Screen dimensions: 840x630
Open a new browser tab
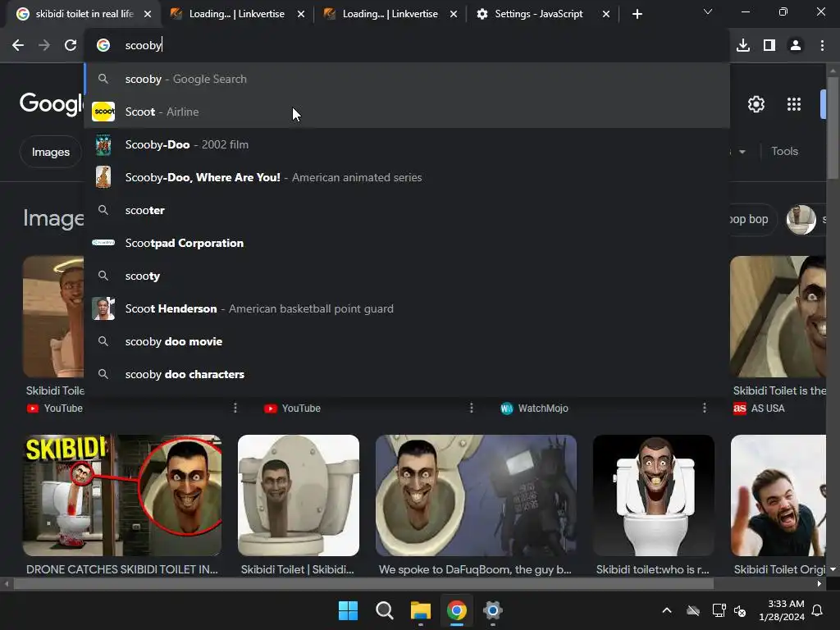coord(637,15)
